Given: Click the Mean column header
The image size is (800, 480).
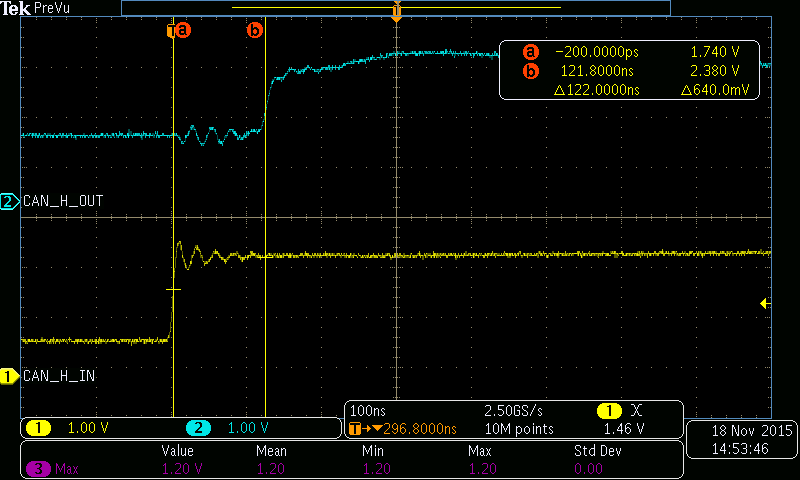Looking at the screenshot, I should coord(271,451).
